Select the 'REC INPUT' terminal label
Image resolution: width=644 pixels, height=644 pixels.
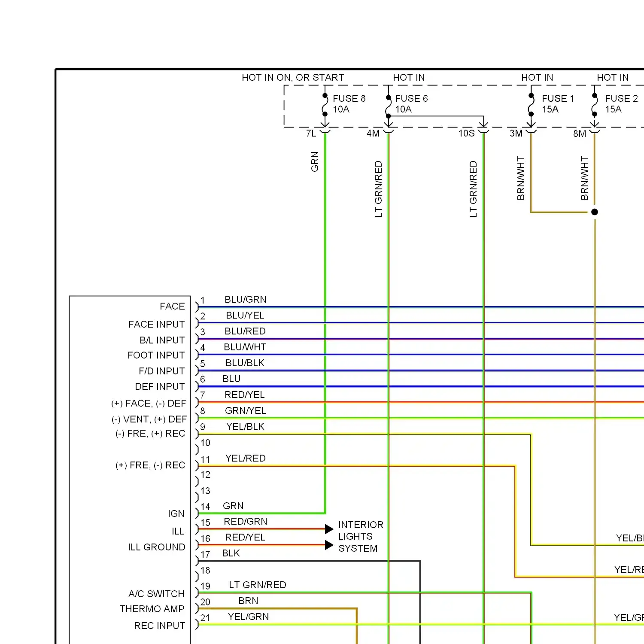159,626
